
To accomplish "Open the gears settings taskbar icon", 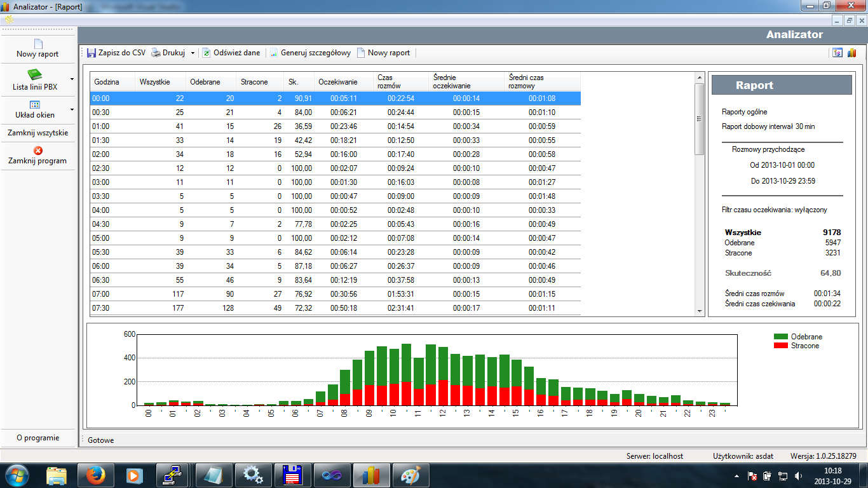I will (x=254, y=475).
